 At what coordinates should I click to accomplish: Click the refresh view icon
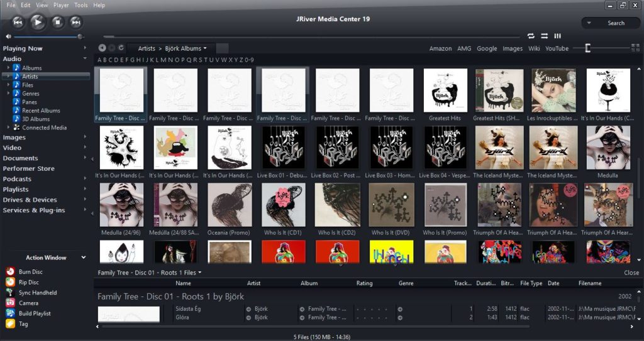[x=121, y=48]
